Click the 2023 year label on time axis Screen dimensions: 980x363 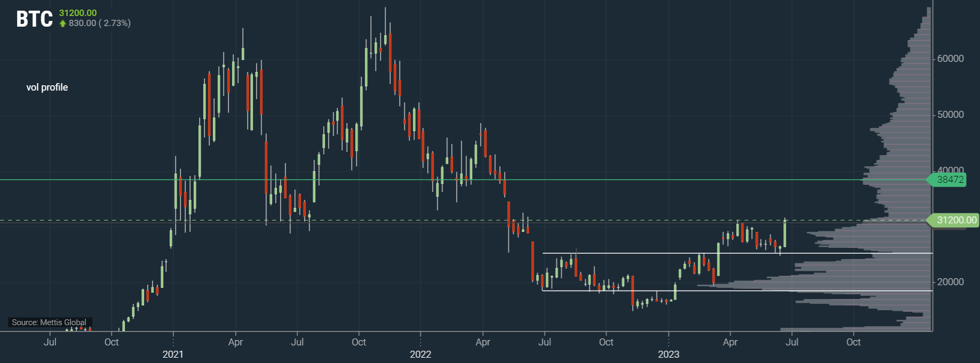click(x=668, y=354)
